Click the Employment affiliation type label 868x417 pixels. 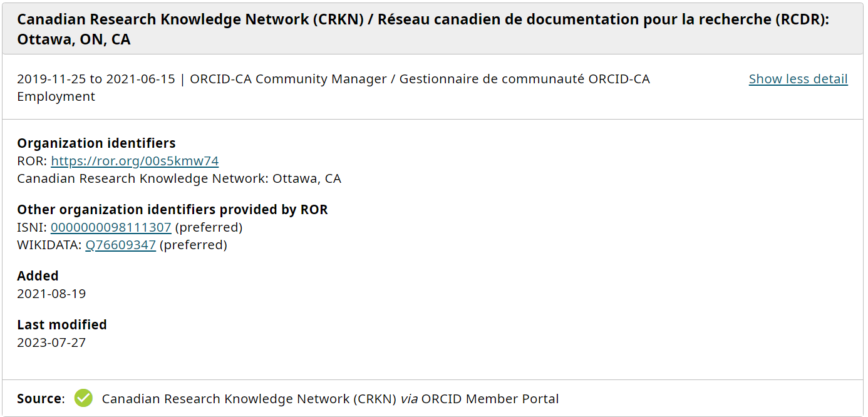point(54,96)
